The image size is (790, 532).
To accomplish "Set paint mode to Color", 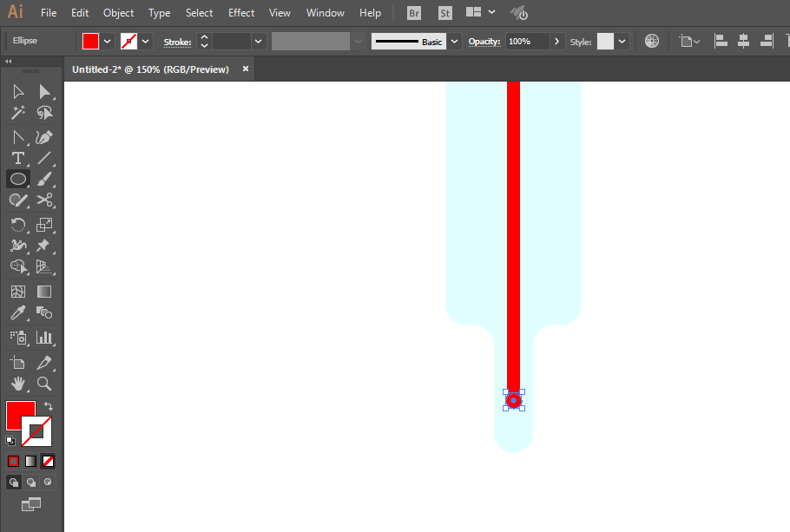I will [x=14, y=461].
